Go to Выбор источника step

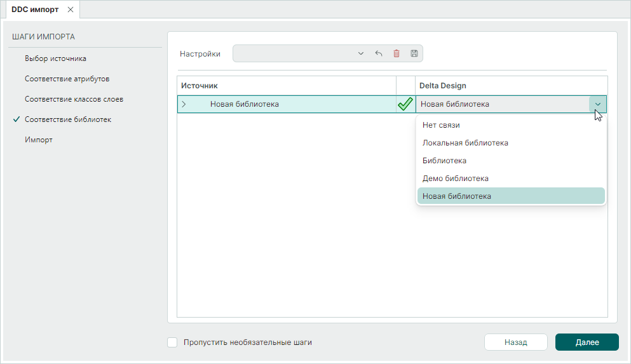(55, 58)
